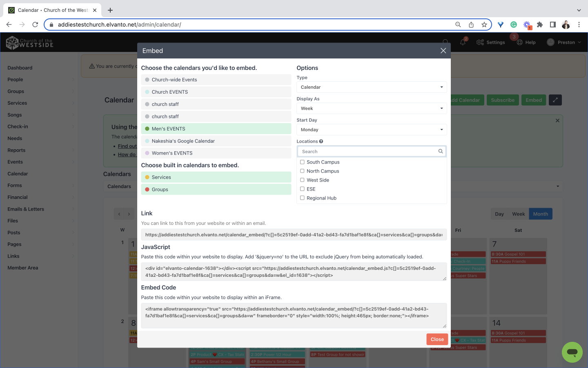Open notifications bell icon
Screen dimensions: 588x368
point(463,42)
